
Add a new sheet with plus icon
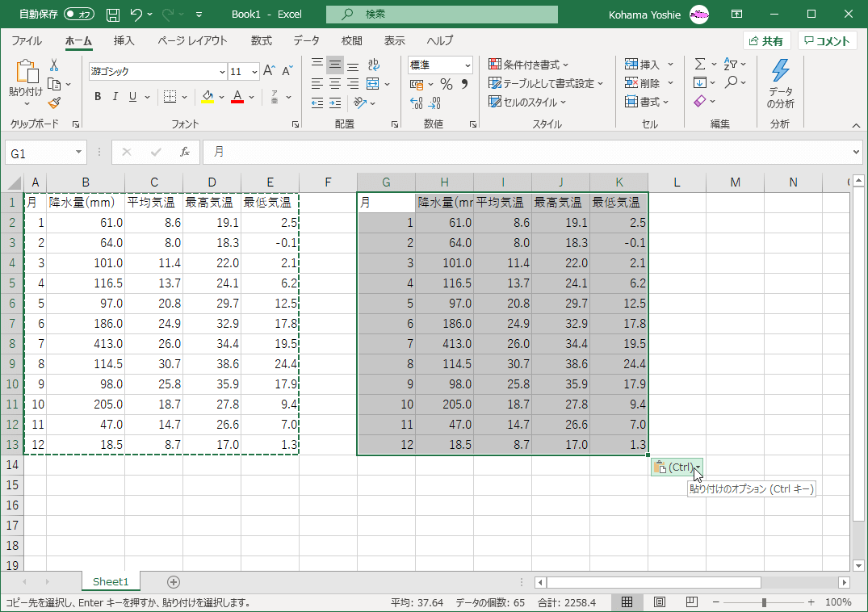pyautogui.click(x=173, y=582)
